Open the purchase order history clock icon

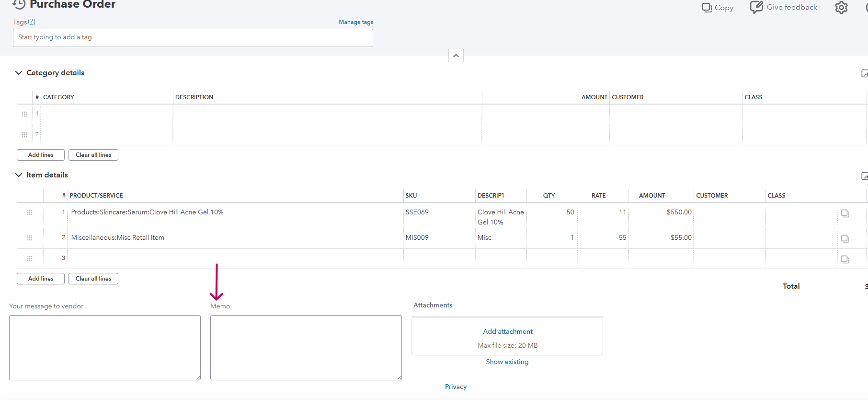[19, 4]
